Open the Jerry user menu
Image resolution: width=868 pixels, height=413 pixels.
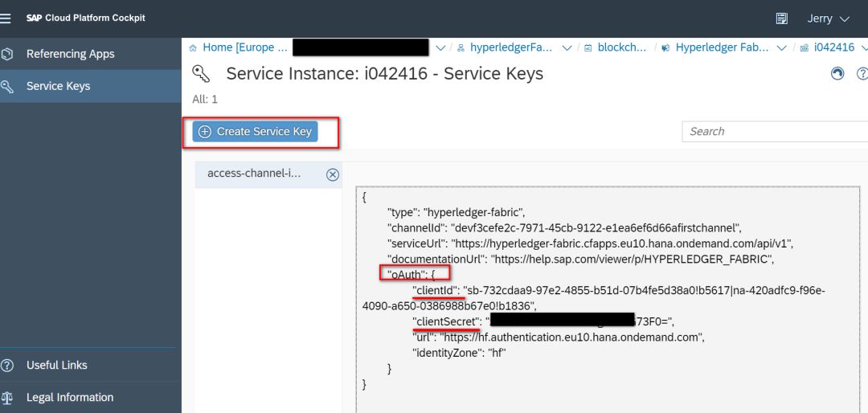pos(828,18)
